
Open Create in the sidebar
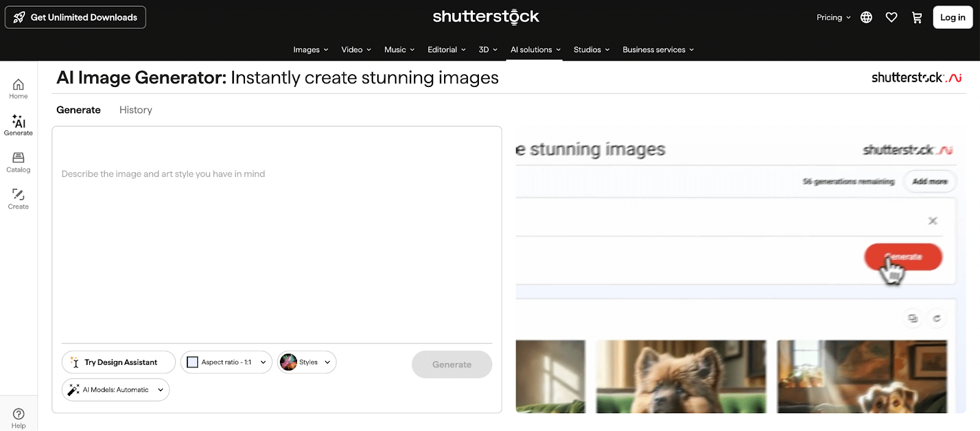18,199
